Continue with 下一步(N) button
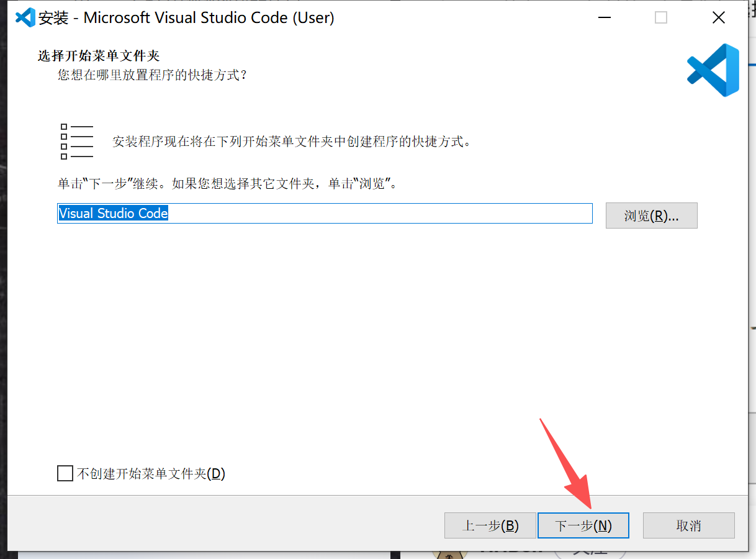The image size is (756, 559). tap(583, 525)
